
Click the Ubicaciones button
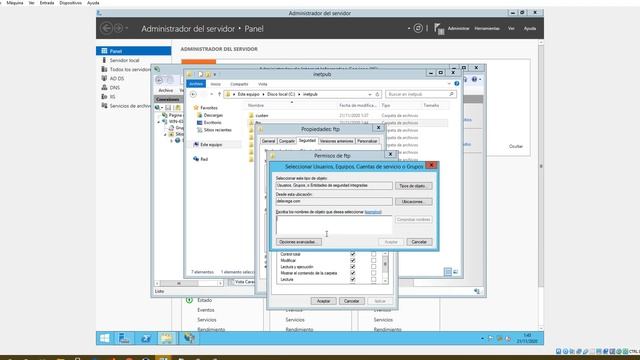(413, 202)
